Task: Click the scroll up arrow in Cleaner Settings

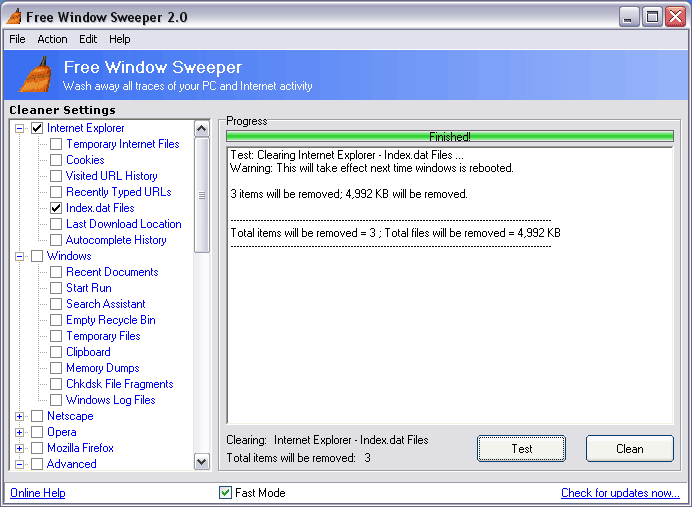Action: click(x=202, y=128)
